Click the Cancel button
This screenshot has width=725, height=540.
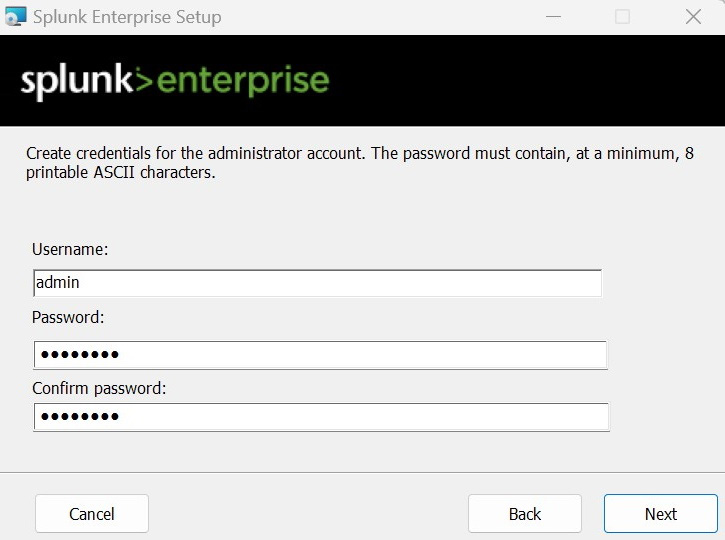coord(92,514)
